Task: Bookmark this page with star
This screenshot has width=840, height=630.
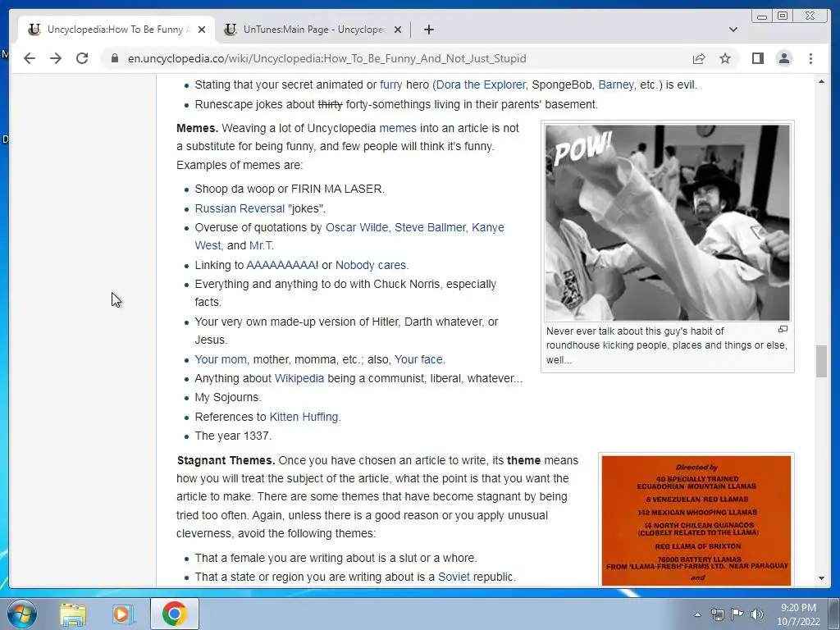Action: [725, 58]
